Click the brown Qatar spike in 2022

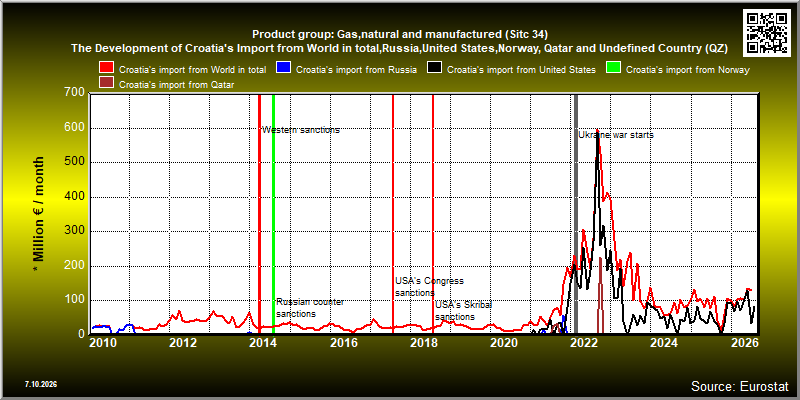[601, 296]
